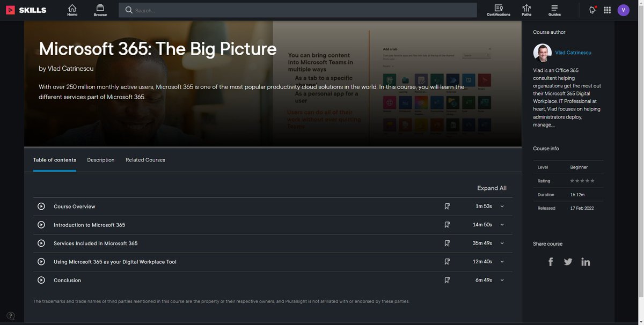Viewport: 644px width, 325px height.
Task: Open Certifications from the top bar
Action: [x=499, y=10]
